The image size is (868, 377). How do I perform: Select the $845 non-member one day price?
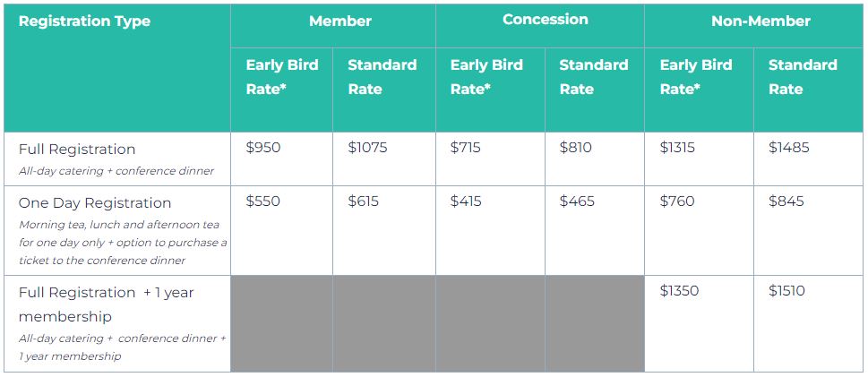pyautogui.click(x=786, y=201)
